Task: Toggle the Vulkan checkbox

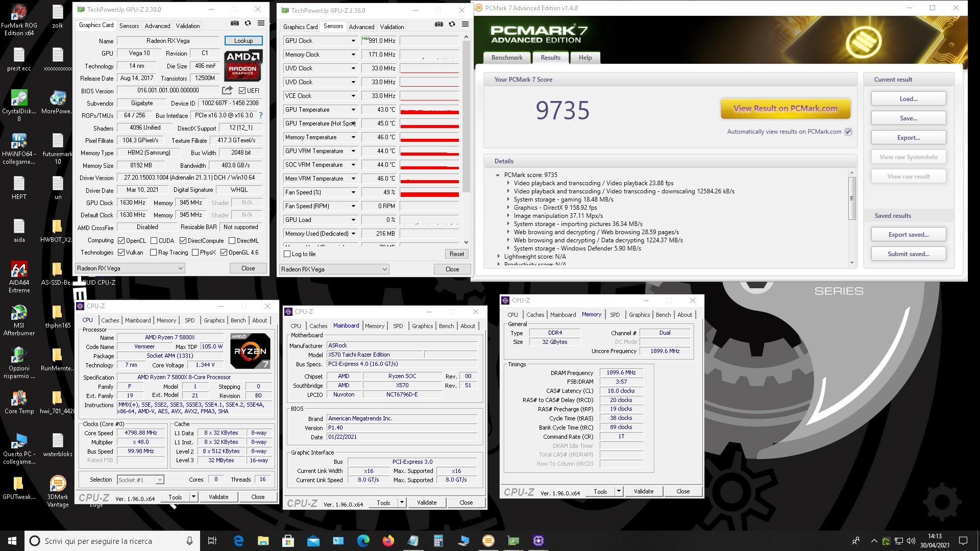Action: coord(121,253)
